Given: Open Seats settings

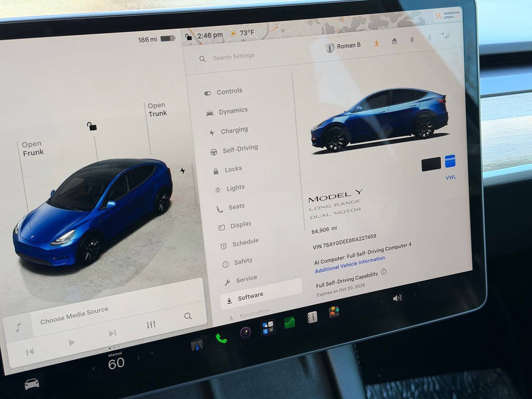Looking at the screenshot, I should coord(231,207).
